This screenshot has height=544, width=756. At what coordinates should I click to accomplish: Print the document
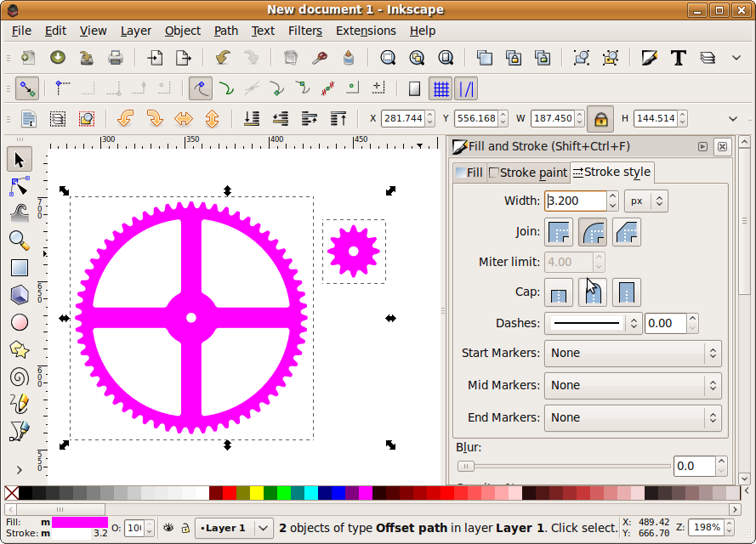pyautogui.click(x=116, y=58)
